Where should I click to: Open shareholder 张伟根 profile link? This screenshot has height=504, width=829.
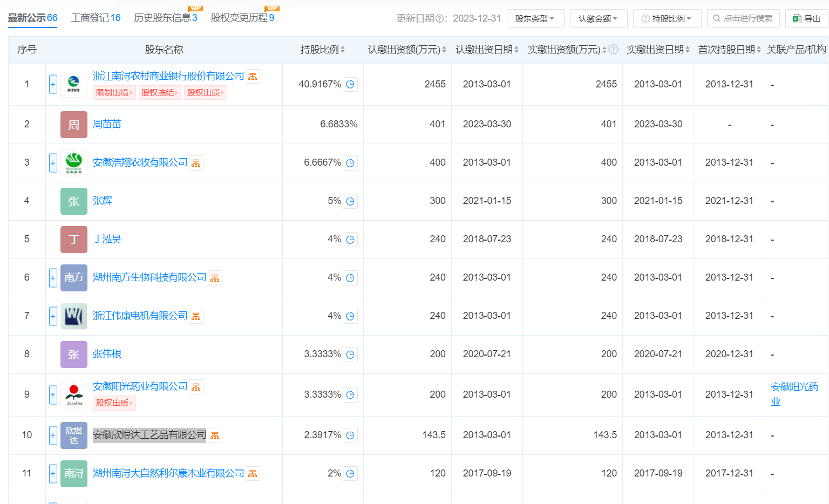tap(107, 355)
